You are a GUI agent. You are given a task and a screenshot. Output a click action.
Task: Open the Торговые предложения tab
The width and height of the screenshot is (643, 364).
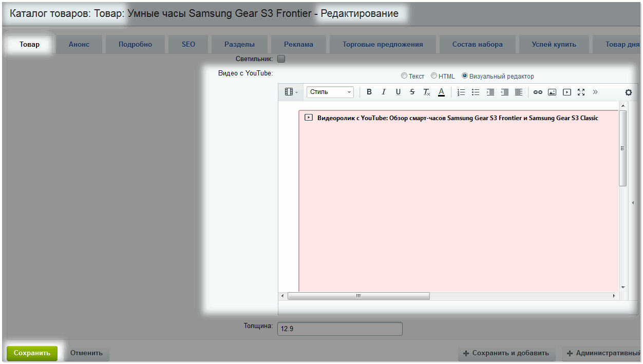(x=383, y=44)
